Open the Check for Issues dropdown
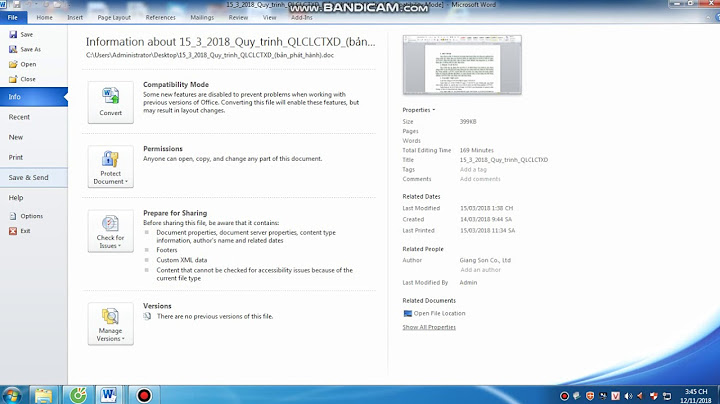The width and height of the screenshot is (720, 404). (111, 231)
